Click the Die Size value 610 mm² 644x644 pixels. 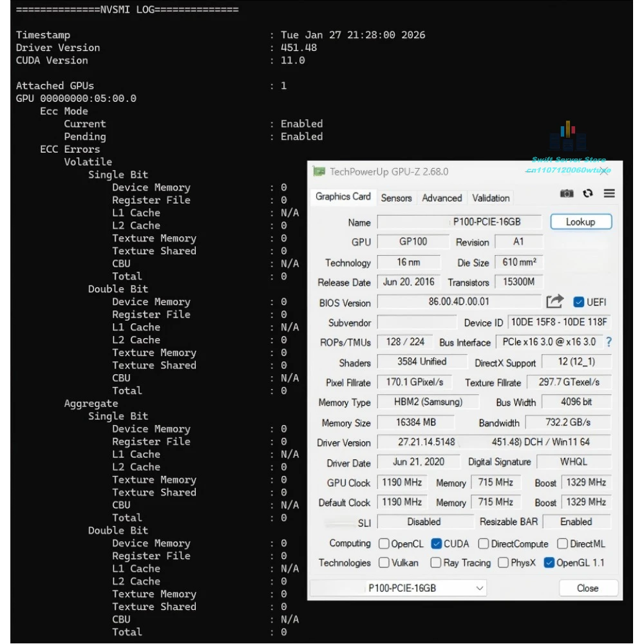518,262
